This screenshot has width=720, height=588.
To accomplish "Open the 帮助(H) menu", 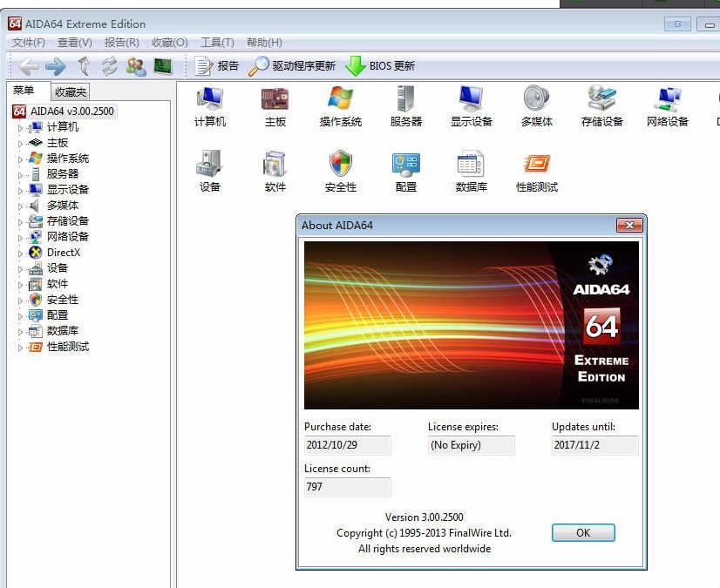I will click(x=264, y=43).
